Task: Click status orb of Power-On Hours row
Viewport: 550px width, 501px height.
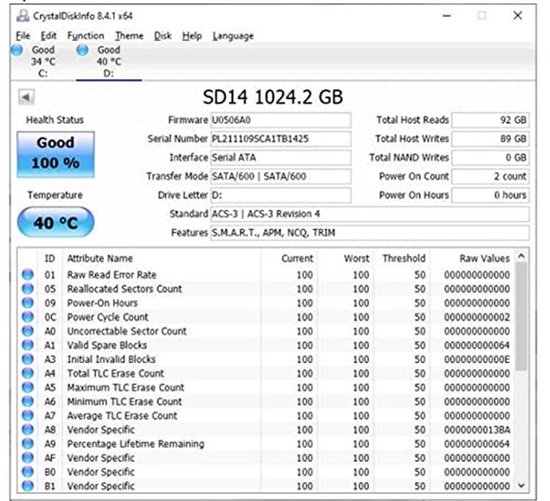Action: click(x=28, y=302)
